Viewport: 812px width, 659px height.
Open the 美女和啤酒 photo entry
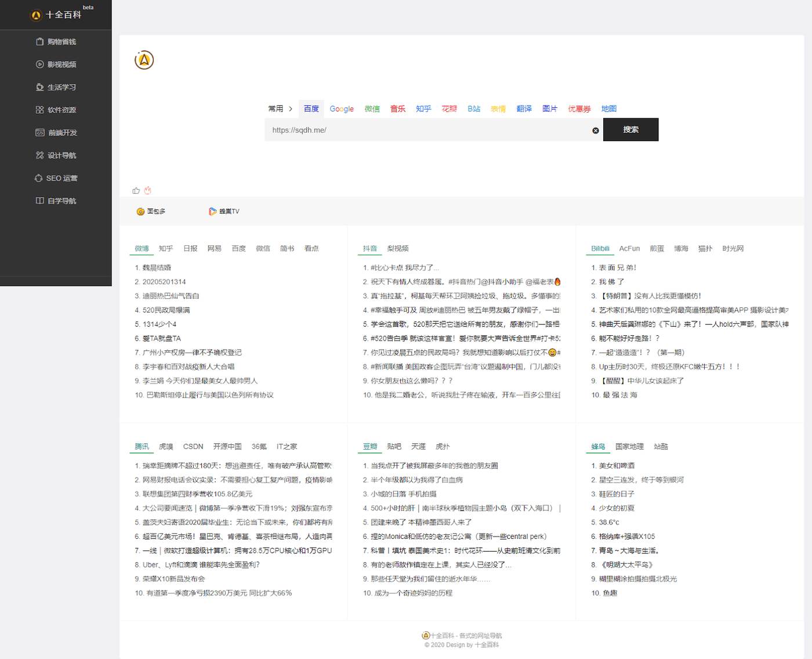(617, 466)
